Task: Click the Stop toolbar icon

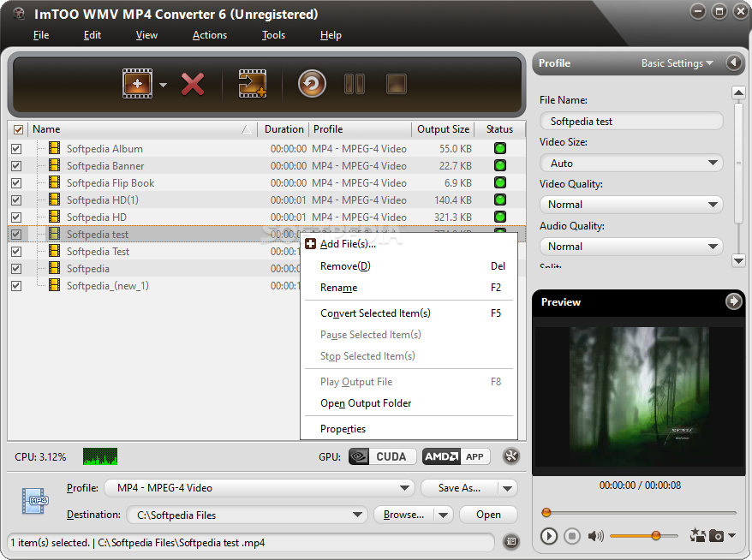Action: 397,84
